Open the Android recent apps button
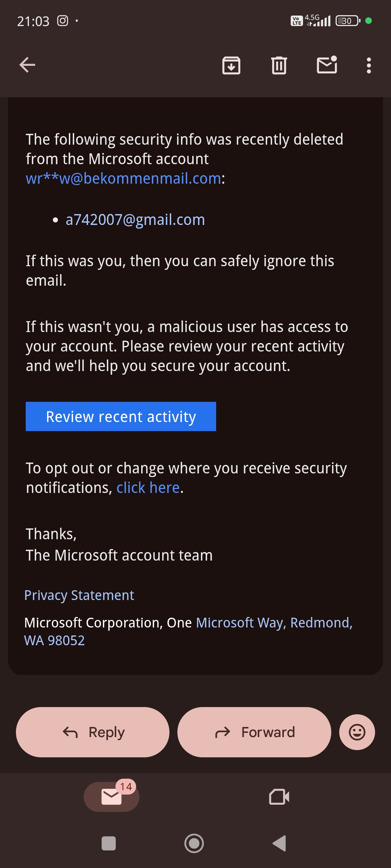The width and height of the screenshot is (391, 868). tap(109, 843)
